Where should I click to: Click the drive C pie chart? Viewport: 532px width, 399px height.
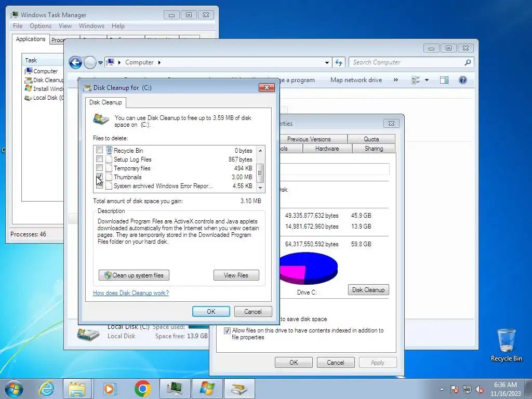(x=308, y=268)
